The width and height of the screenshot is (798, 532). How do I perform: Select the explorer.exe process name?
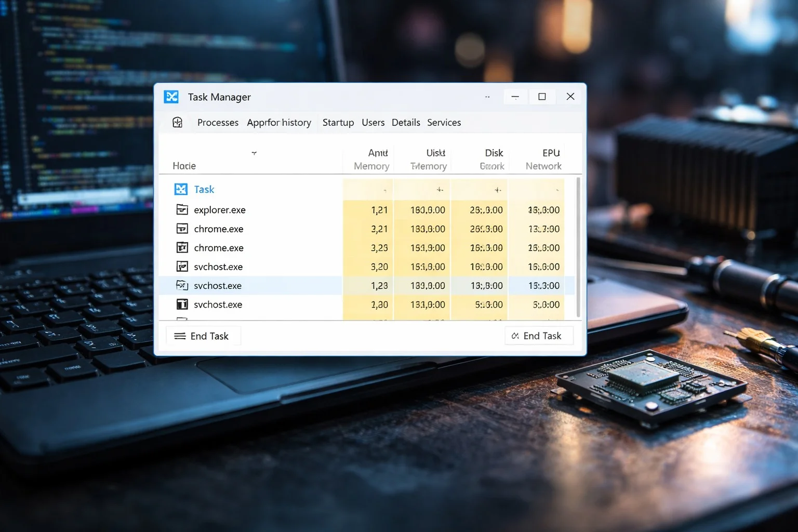coord(220,210)
